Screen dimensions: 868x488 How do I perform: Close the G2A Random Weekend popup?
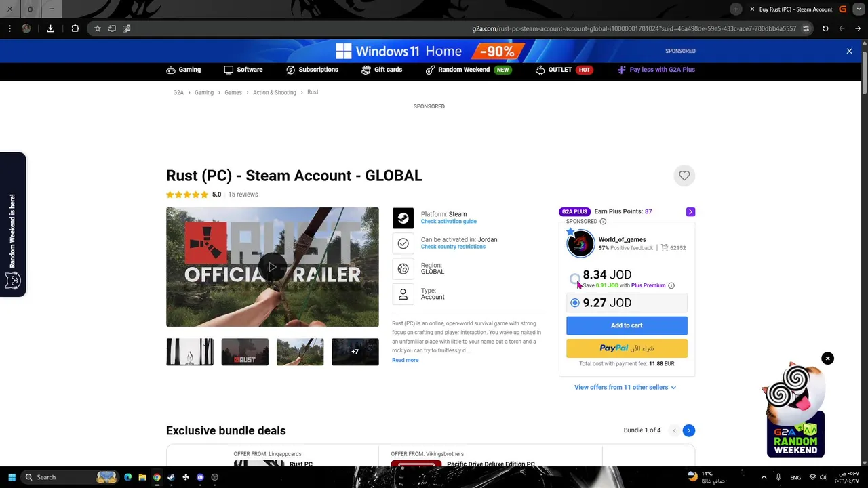click(x=827, y=358)
